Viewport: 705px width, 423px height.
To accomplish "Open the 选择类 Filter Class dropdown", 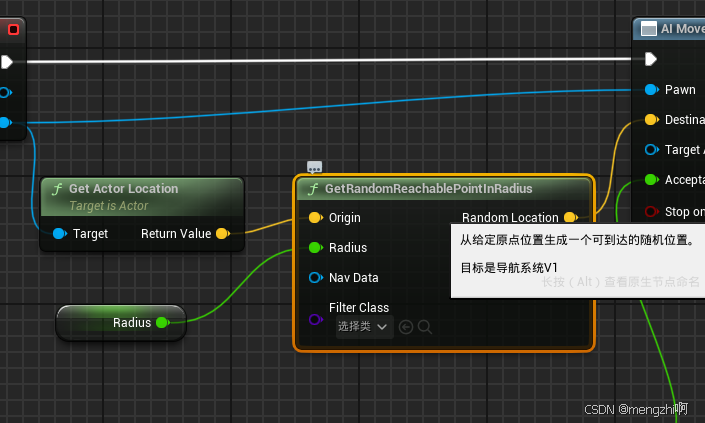I will (364, 326).
